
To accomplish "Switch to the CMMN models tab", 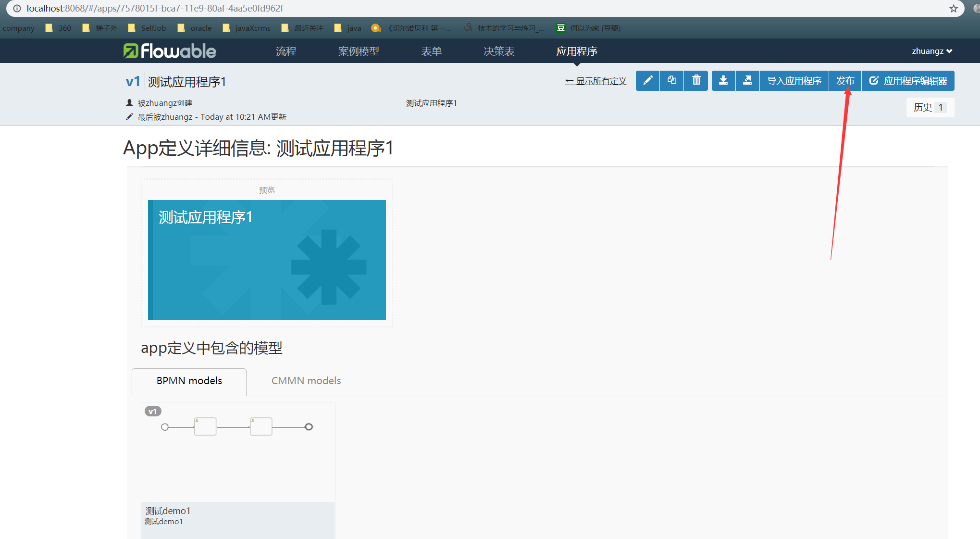I will coord(306,381).
